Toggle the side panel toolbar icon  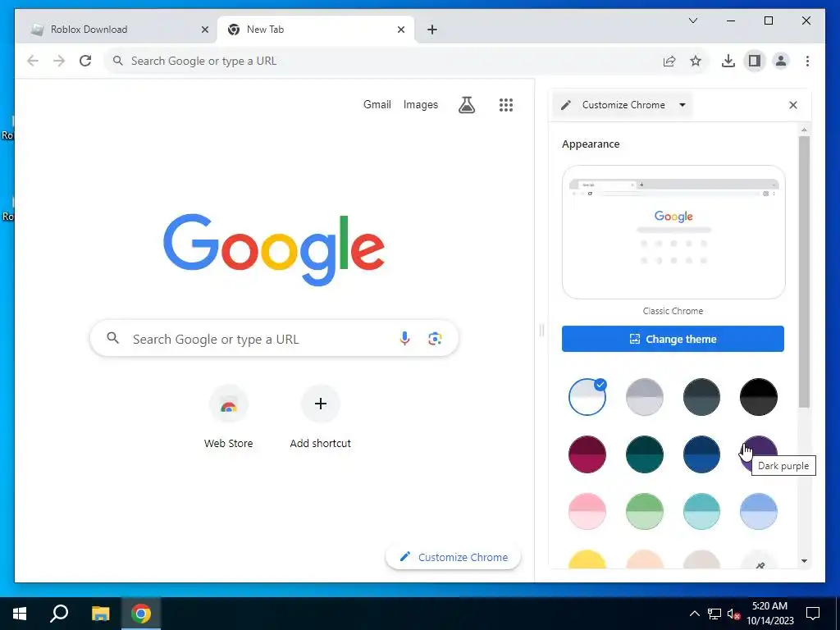pos(755,61)
